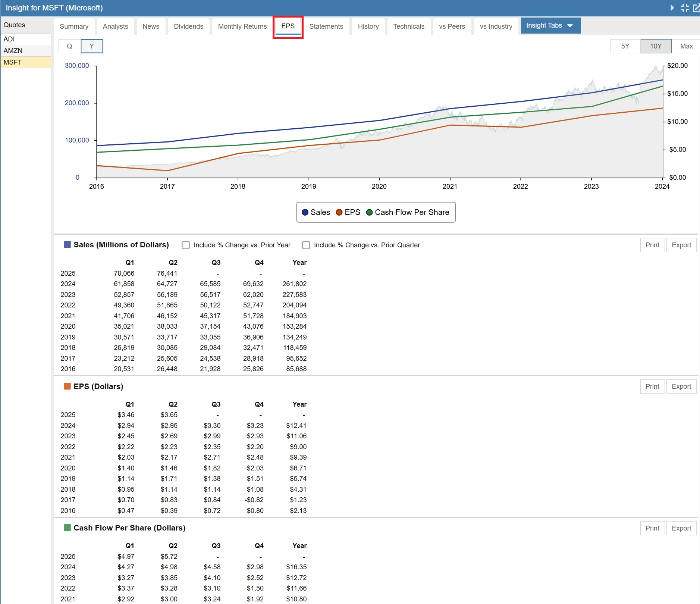
Task: Click the blue Sales legend dot
Action: coord(305,212)
